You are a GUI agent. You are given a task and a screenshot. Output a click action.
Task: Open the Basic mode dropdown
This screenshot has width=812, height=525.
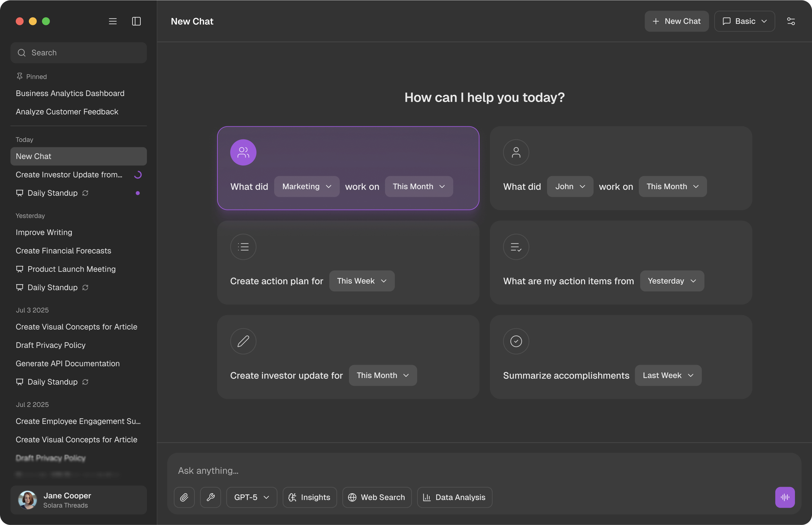click(744, 21)
